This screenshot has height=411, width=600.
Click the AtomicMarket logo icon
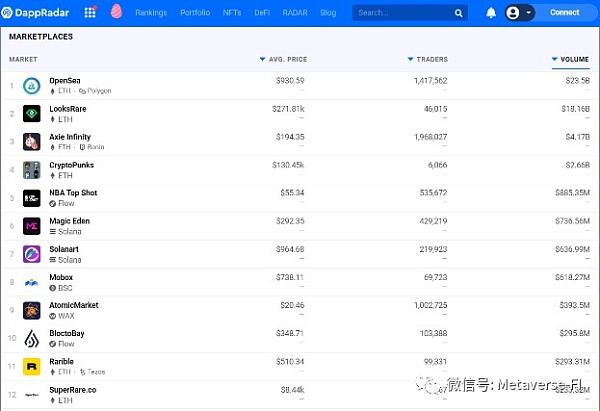coord(31,310)
